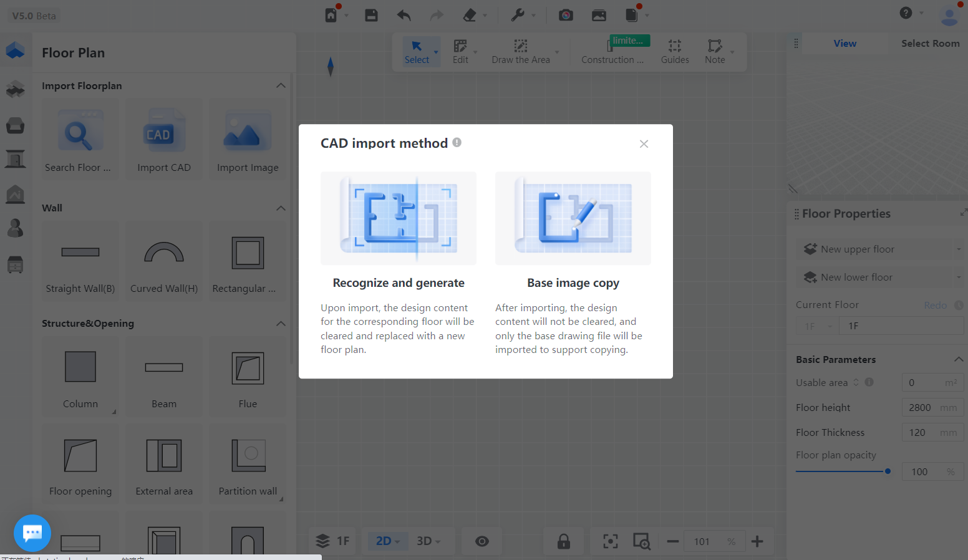The image size is (968, 560).
Task: Switch to 2D view mode
Action: point(387,541)
